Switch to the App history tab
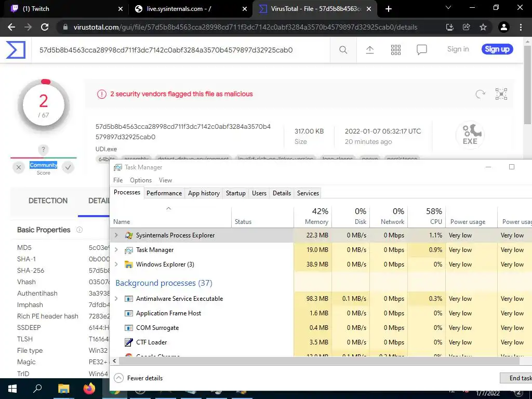 [204, 193]
